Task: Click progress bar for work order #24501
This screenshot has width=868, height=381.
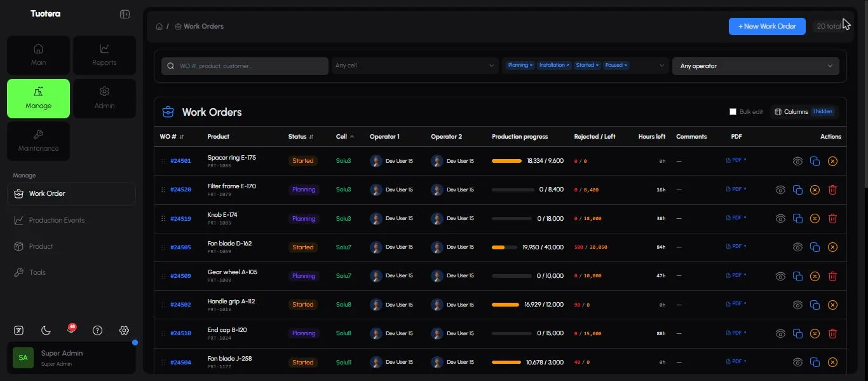Action: pyautogui.click(x=507, y=162)
